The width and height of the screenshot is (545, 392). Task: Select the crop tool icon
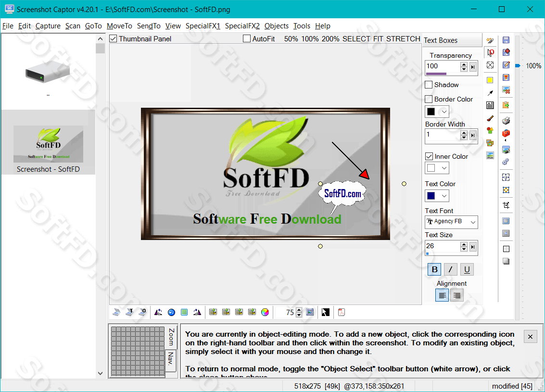click(x=506, y=205)
